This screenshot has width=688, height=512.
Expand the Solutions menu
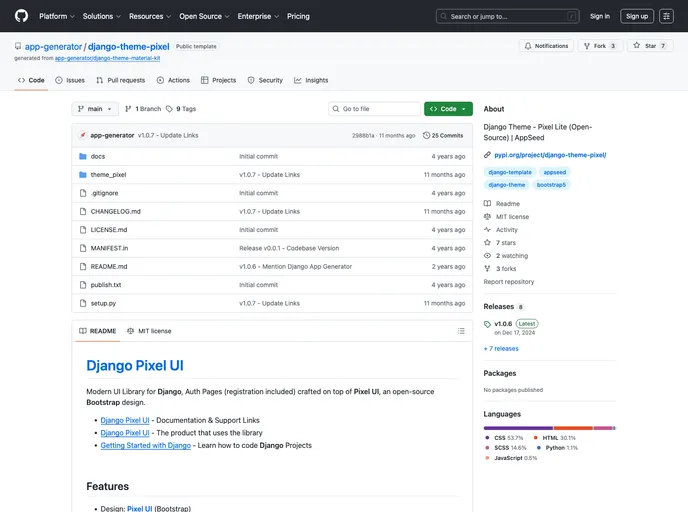point(102,16)
